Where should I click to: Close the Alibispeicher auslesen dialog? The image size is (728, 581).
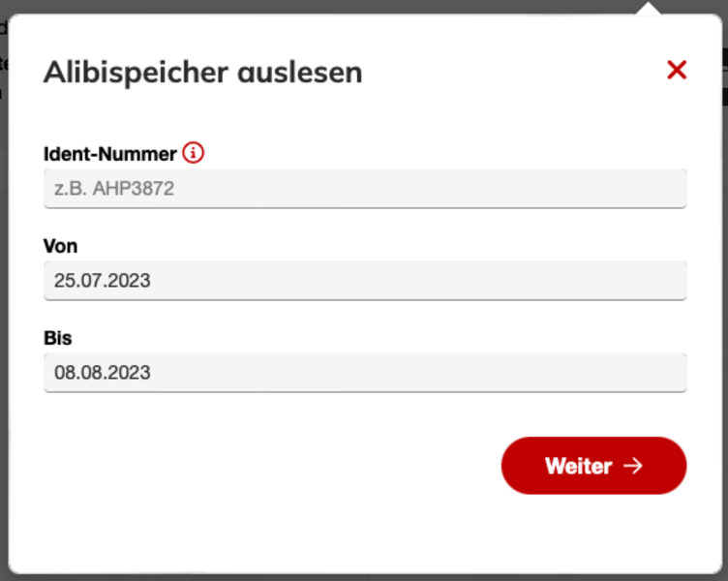tap(677, 70)
